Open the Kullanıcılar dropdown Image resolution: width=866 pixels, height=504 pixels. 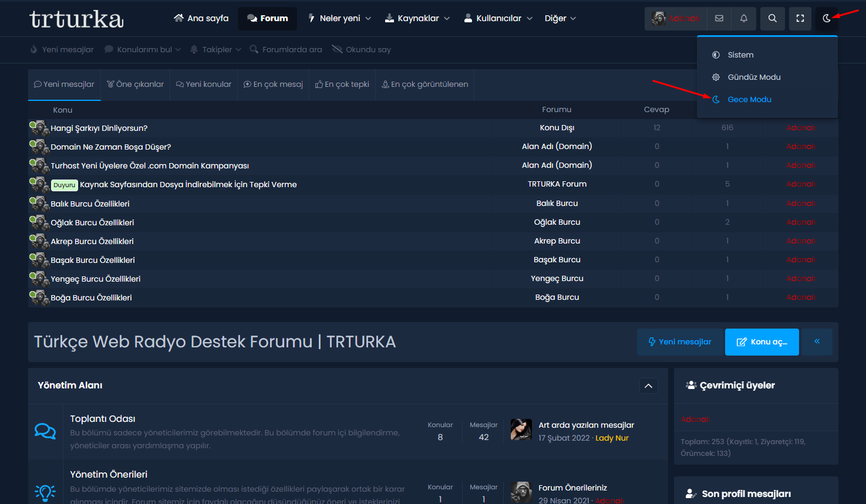[498, 18]
